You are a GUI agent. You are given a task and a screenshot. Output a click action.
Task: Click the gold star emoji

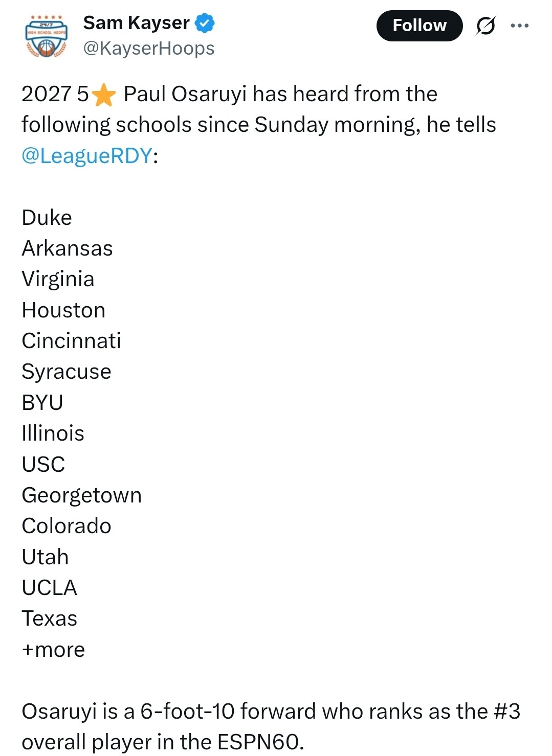click(104, 95)
